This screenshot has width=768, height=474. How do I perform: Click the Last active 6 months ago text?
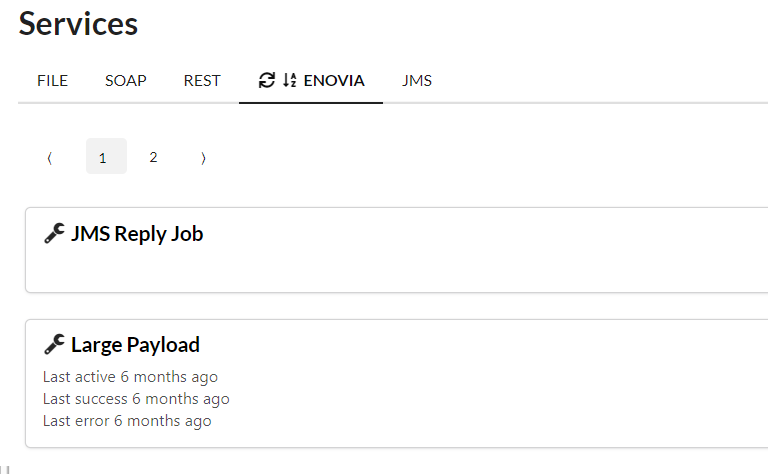click(x=130, y=377)
